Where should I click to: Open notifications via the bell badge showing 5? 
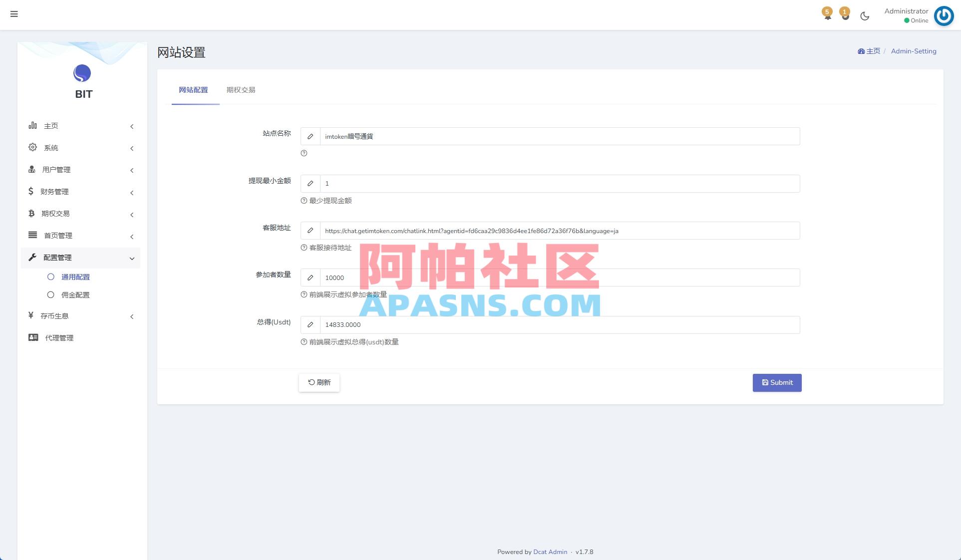(827, 14)
